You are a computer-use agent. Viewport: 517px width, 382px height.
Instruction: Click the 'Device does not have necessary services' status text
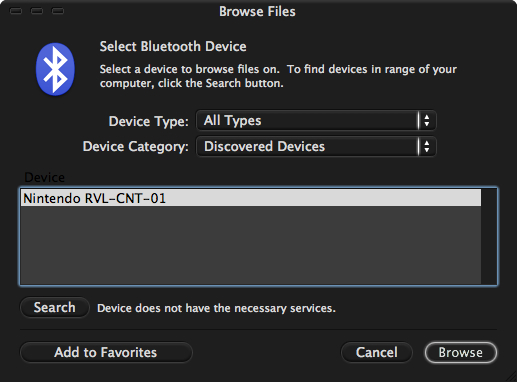(216, 308)
